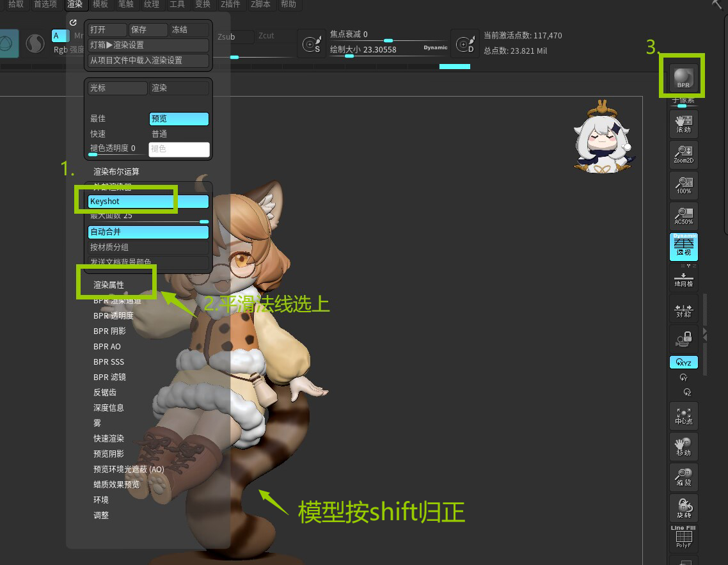Expand Render Properties (渲染属性) section
728x565 pixels.
point(109,285)
